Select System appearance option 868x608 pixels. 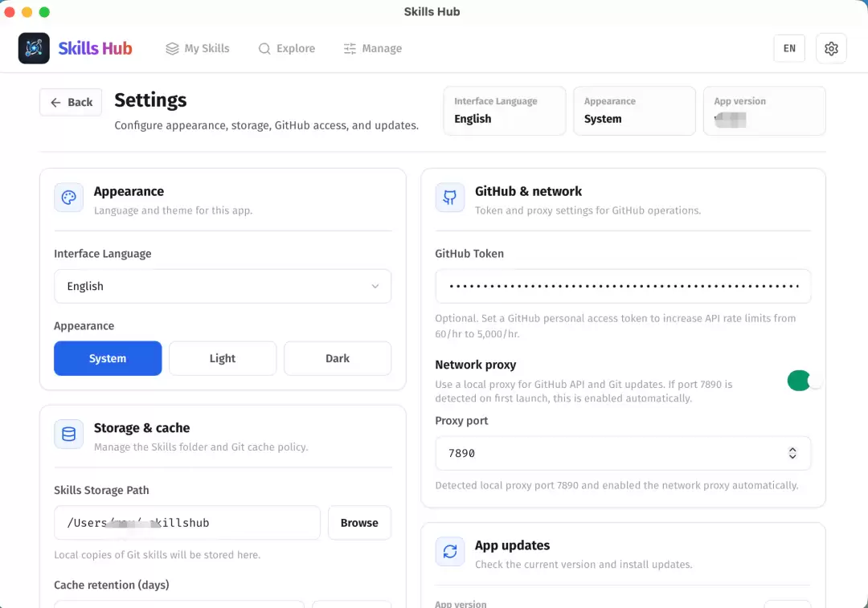(x=108, y=358)
